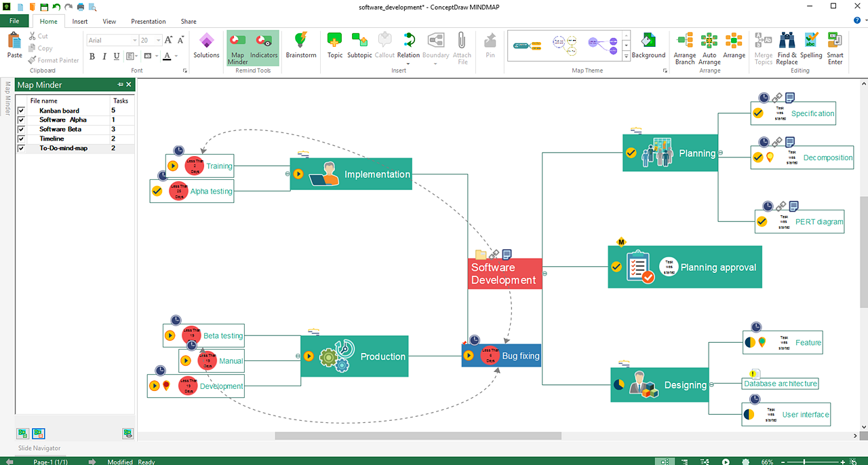The width and height of the screenshot is (868, 465).
Task: Open the File menu
Action: [14, 21]
